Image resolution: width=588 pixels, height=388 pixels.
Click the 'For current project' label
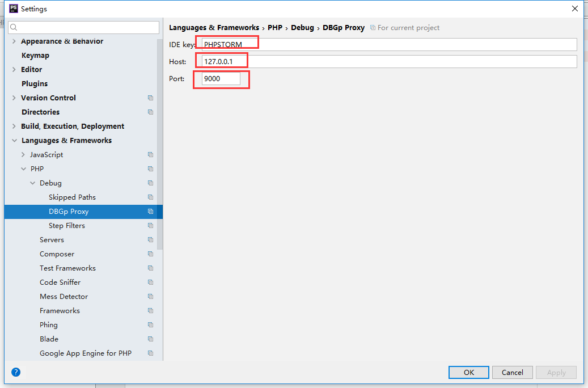(x=408, y=28)
